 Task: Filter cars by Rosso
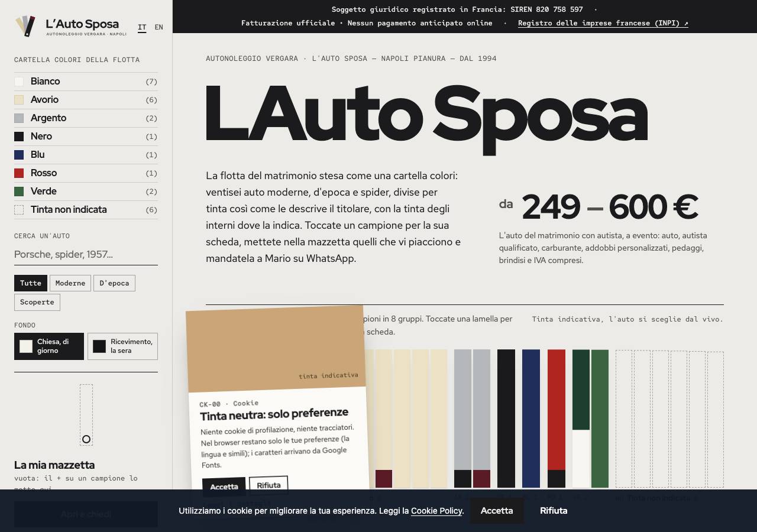[86, 173]
